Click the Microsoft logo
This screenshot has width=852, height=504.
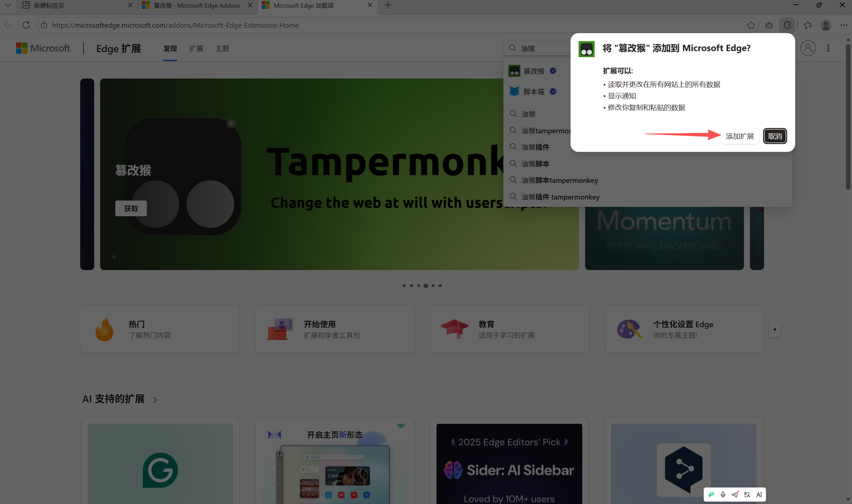click(43, 48)
